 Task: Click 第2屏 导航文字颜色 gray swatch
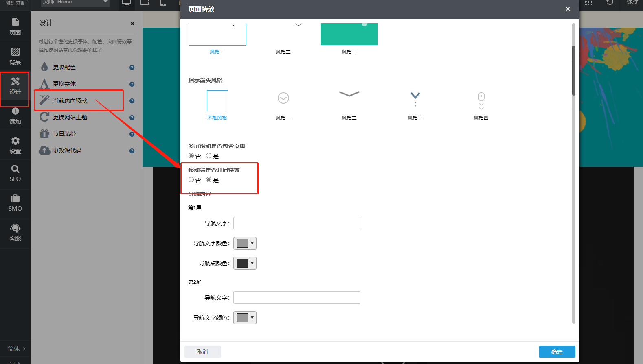pos(242,318)
